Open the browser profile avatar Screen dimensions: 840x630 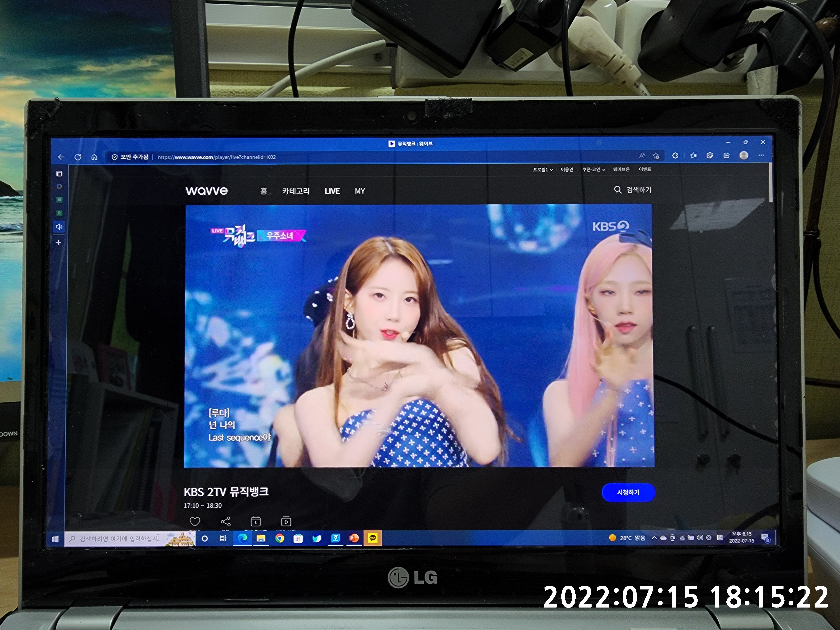744,155
